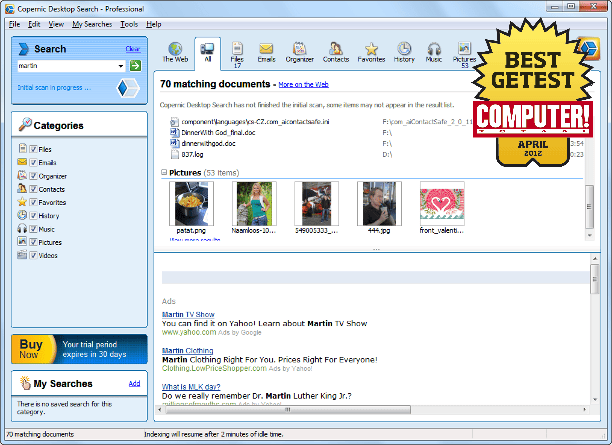Open the View menu
The width and height of the screenshot is (612, 445).
click(x=56, y=24)
